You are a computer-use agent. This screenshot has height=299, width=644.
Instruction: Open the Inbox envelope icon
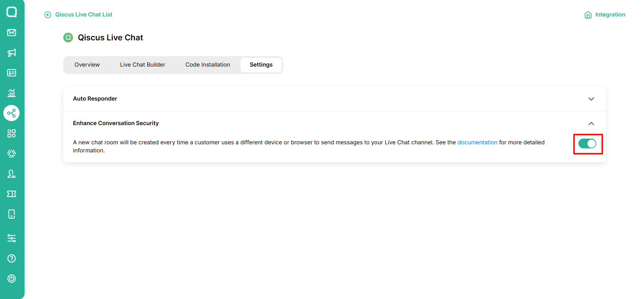point(12,33)
